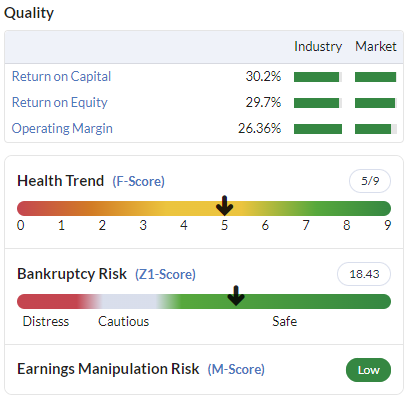Click the Market column header

pyautogui.click(x=376, y=46)
